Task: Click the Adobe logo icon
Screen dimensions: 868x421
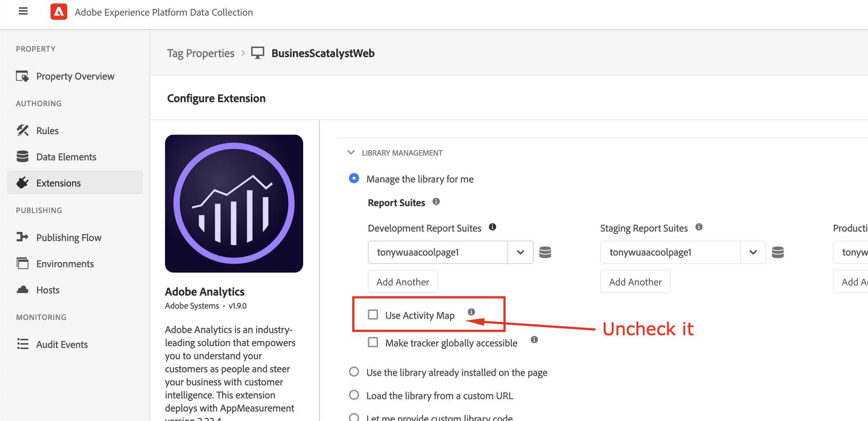Action: 59,12
